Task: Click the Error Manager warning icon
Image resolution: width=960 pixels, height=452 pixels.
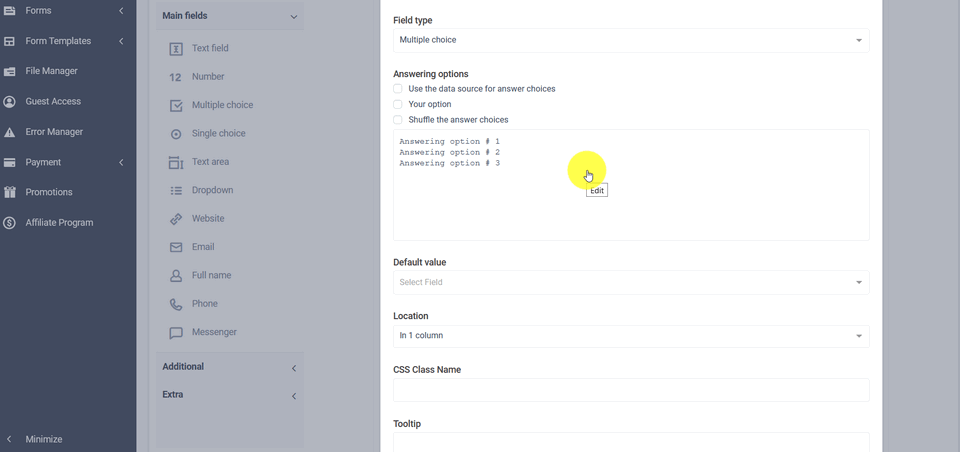Action: click(x=9, y=132)
